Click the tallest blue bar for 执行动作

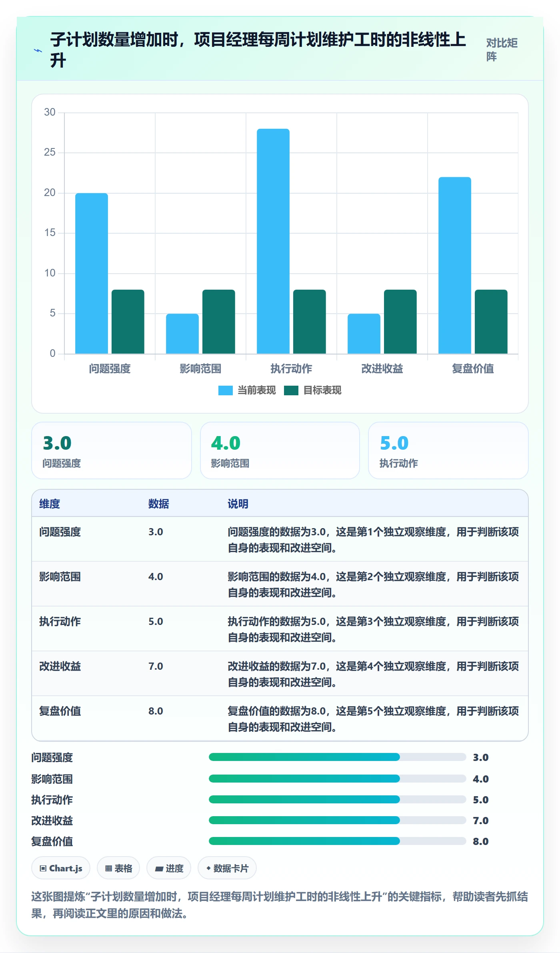273,241
